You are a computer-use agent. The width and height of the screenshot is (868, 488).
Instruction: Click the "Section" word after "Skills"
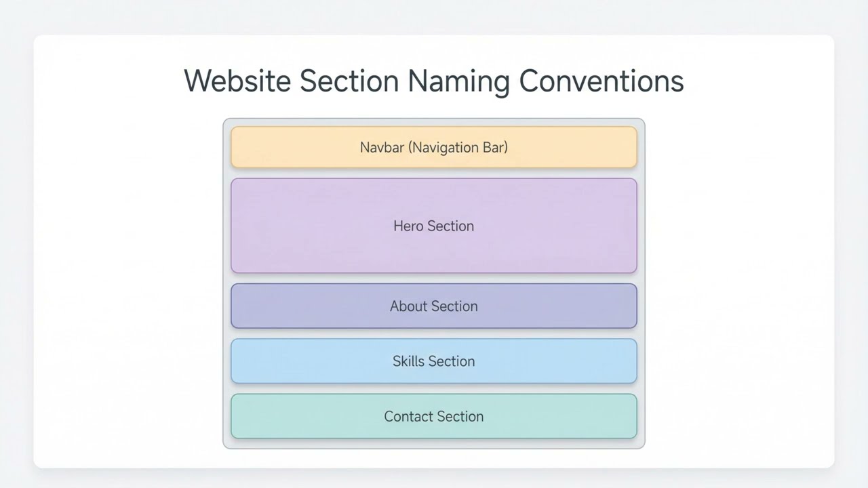coord(452,361)
